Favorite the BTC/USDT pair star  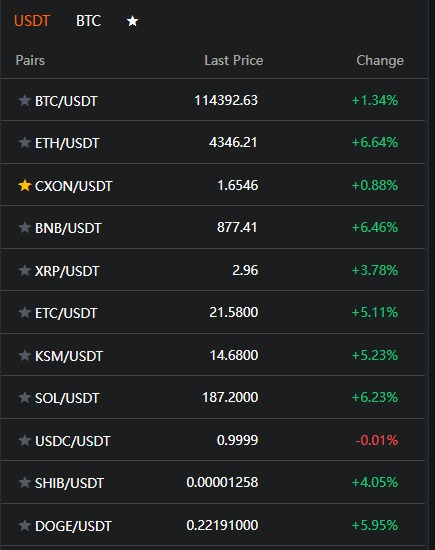click(25, 100)
